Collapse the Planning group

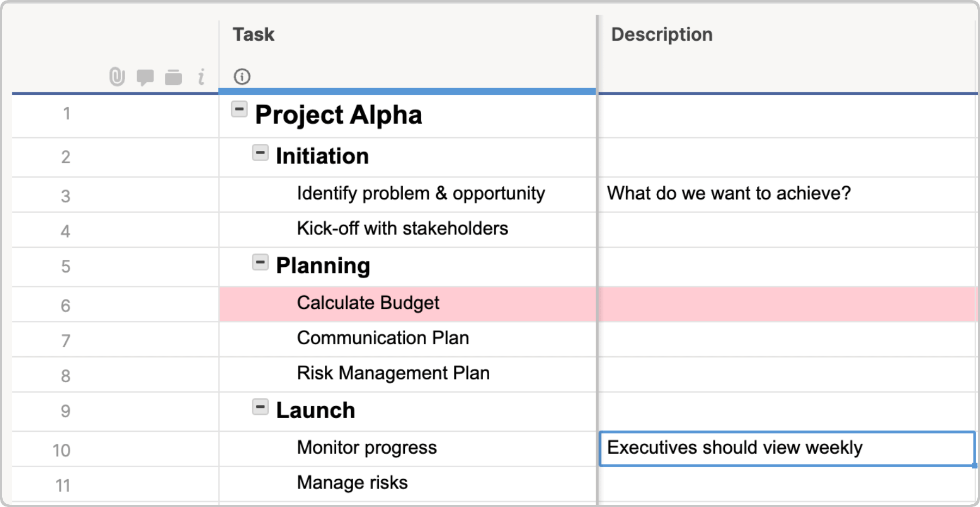coord(260,262)
